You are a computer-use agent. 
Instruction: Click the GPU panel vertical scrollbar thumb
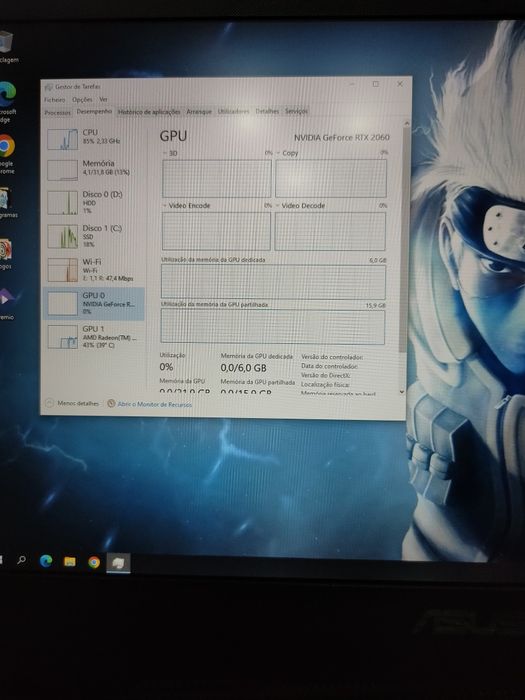pyautogui.click(x=405, y=239)
